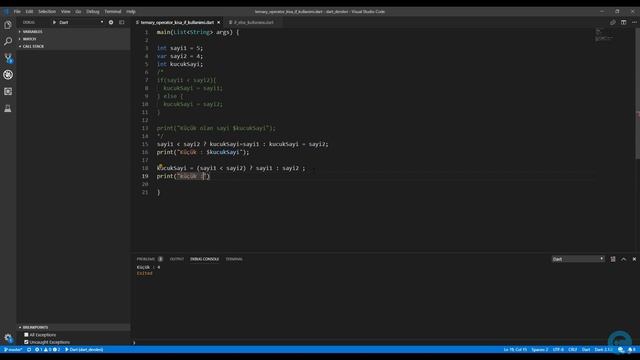The width and height of the screenshot is (640, 360).
Task: Click line number 19 in the gutter
Action: pyautogui.click(x=145, y=176)
